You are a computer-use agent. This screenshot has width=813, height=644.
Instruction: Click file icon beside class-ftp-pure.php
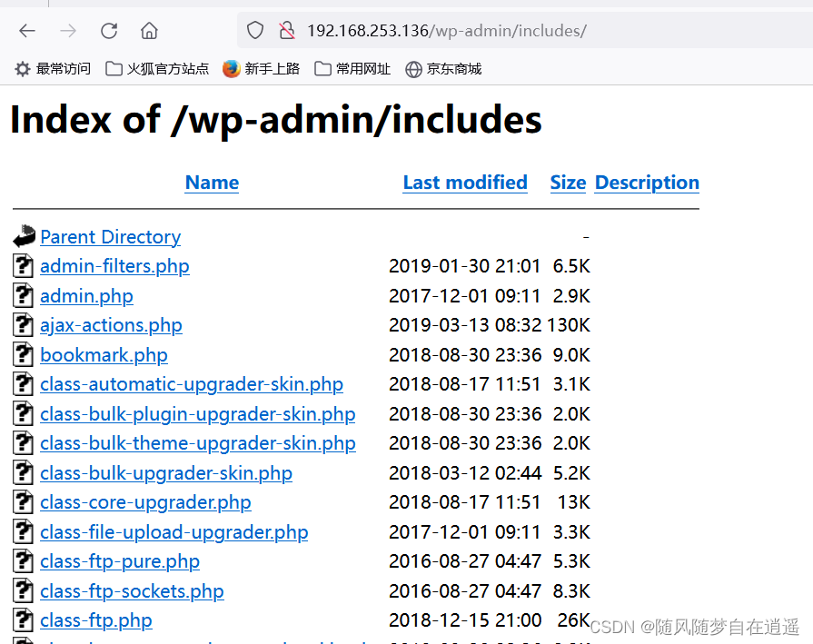23,561
